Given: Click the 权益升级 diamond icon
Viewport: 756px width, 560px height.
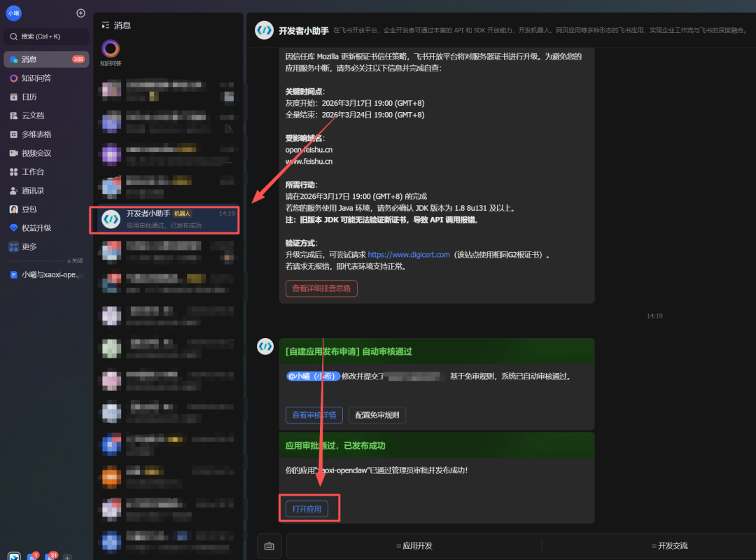Looking at the screenshot, I should (x=13, y=228).
